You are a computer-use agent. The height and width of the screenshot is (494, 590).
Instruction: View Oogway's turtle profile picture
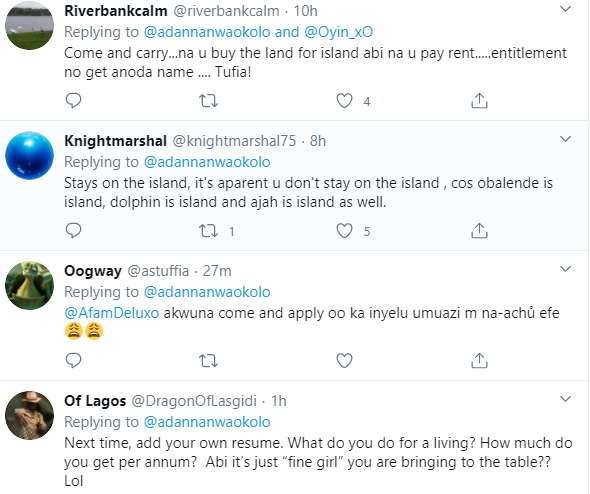29,286
